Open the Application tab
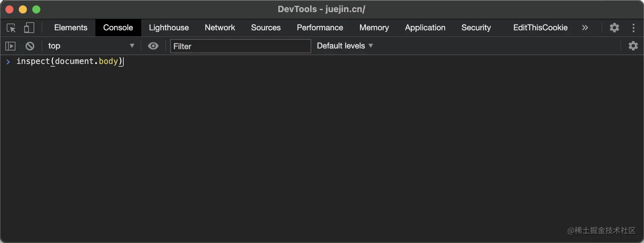Screen dimensions: 644x243 click(425, 28)
